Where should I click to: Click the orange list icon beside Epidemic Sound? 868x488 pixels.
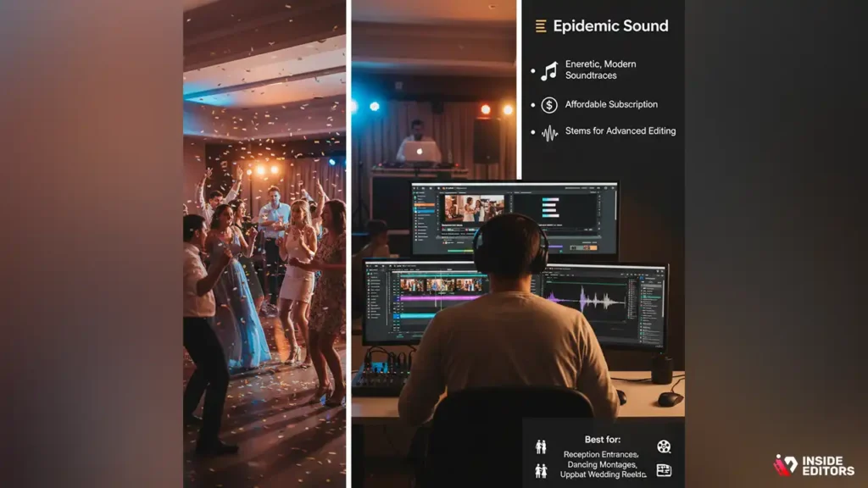541,26
